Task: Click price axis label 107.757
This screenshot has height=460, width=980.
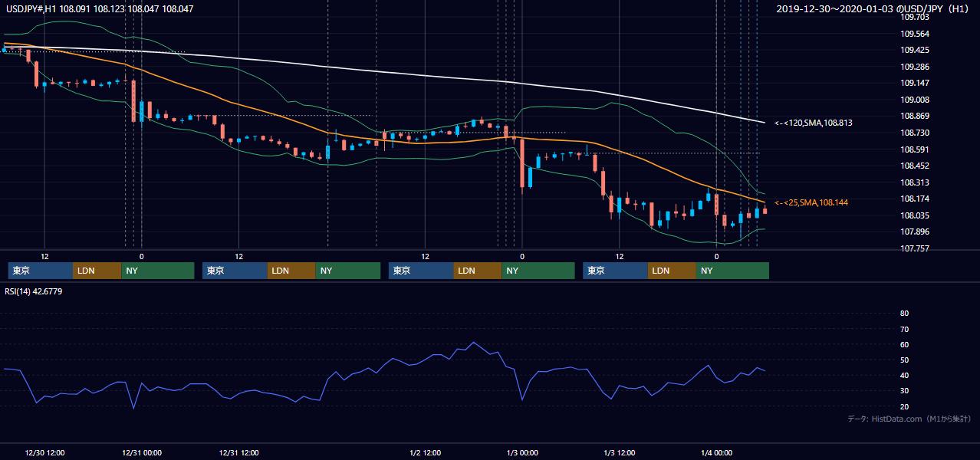Action: coord(915,248)
